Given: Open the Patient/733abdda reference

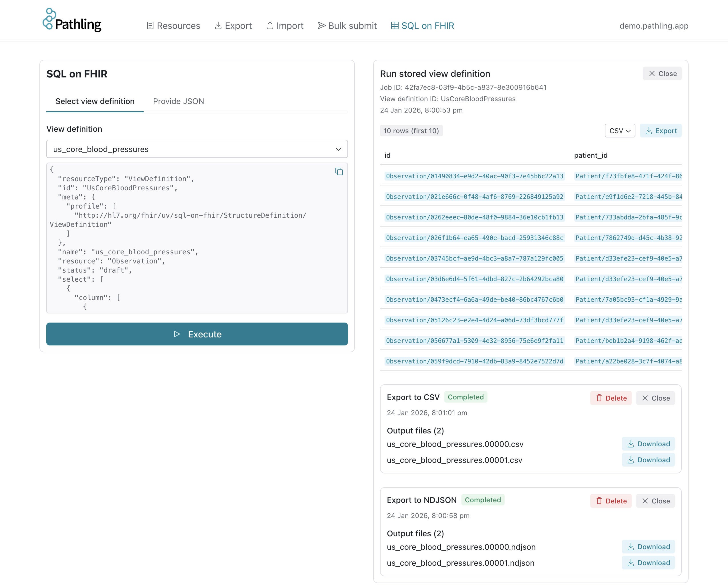Looking at the screenshot, I should 628,217.
